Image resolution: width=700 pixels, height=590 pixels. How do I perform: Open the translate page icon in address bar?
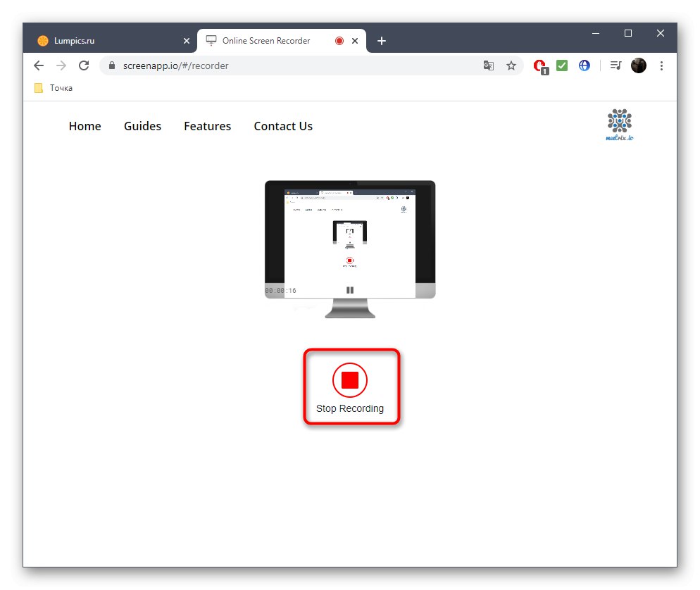click(x=489, y=65)
